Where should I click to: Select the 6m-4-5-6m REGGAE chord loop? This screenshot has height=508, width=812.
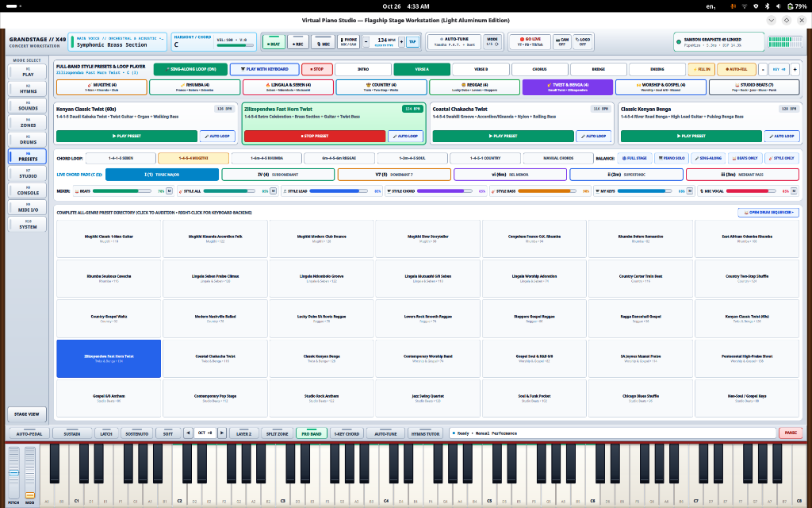click(x=339, y=158)
